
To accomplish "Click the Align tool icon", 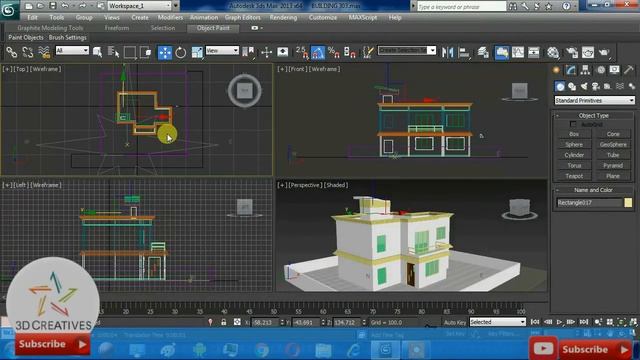I will (x=464, y=52).
